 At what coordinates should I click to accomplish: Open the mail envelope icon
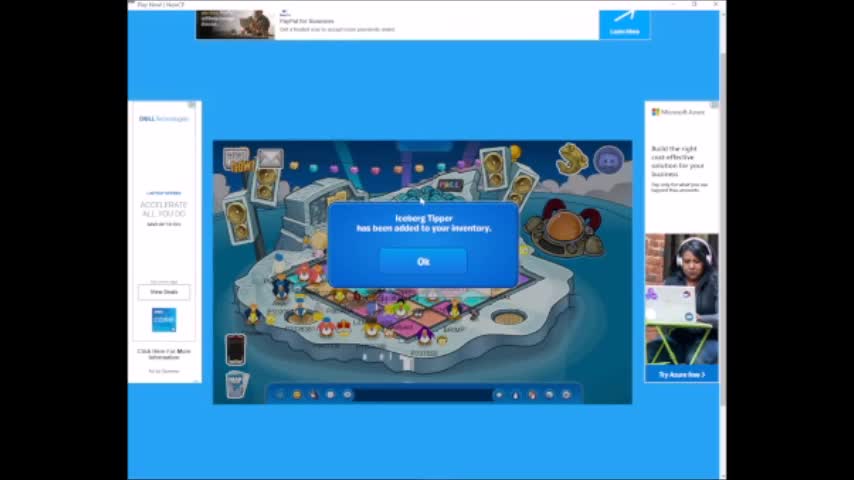tap(270, 159)
